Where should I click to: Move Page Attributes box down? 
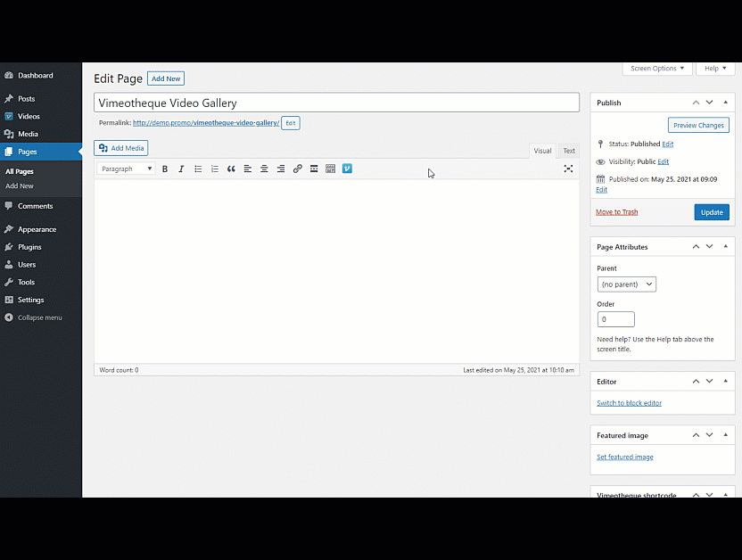(709, 247)
